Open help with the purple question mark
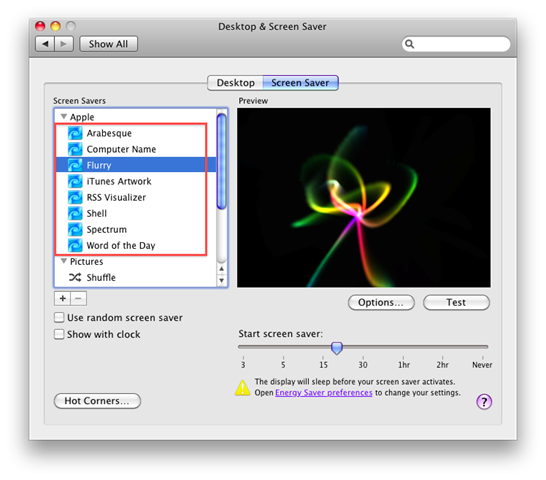Image resolution: width=546 pixels, height=480 pixels. 484,402
